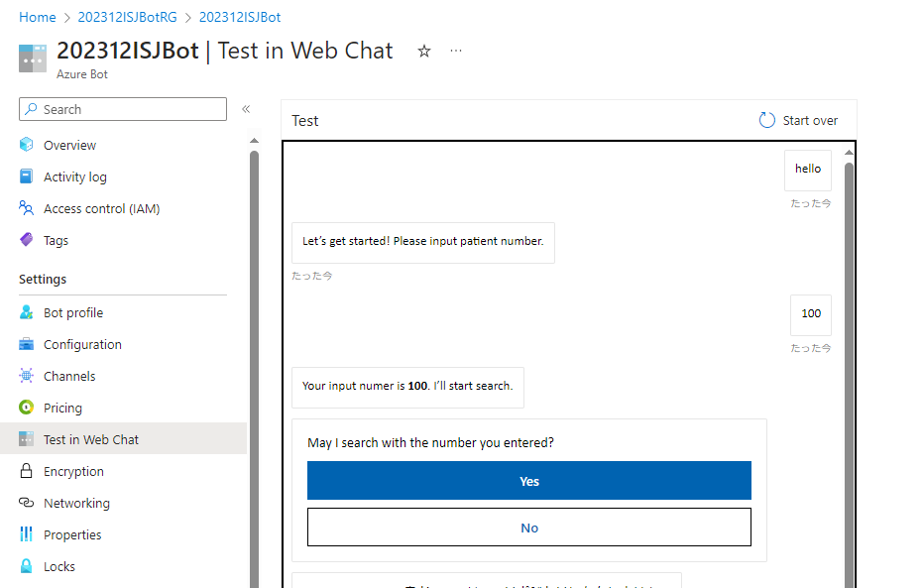Viewport: 923px width, 588px height.
Task: Open the more options ellipsis menu
Action: [456, 52]
